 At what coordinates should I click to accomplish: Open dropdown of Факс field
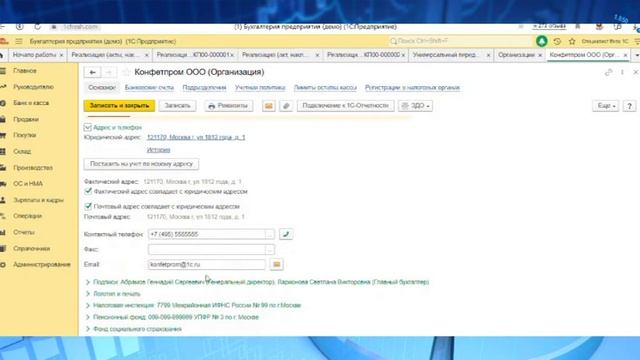[x=269, y=249]
